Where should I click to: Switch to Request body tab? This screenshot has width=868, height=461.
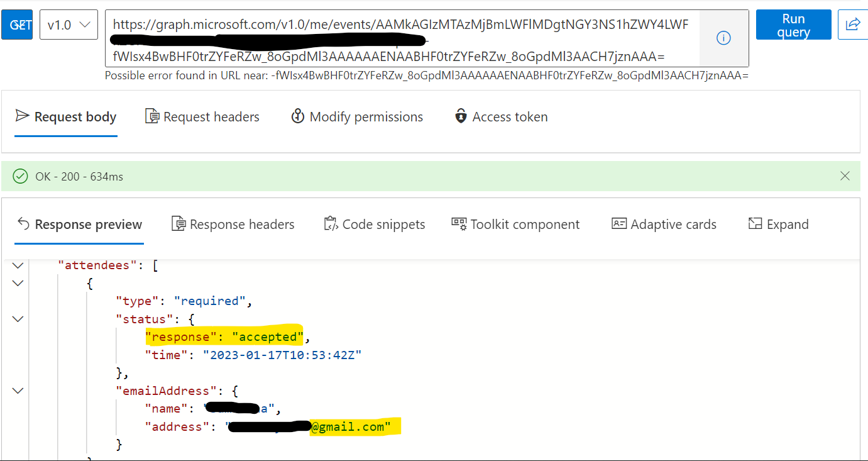[66, 117]
